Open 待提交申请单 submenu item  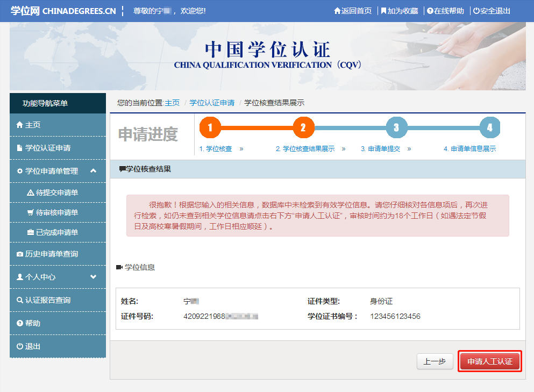[x=58, y=193]
